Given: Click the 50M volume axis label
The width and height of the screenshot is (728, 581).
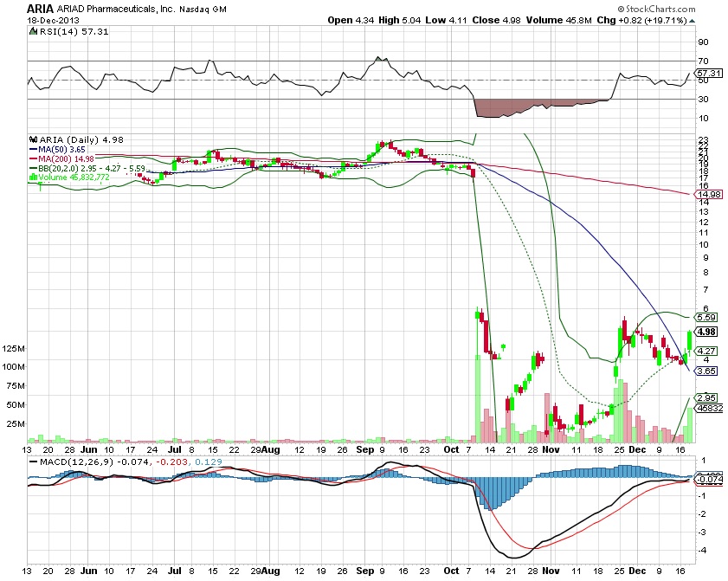Looking at the screenshot, I should [x=16, y=405].
